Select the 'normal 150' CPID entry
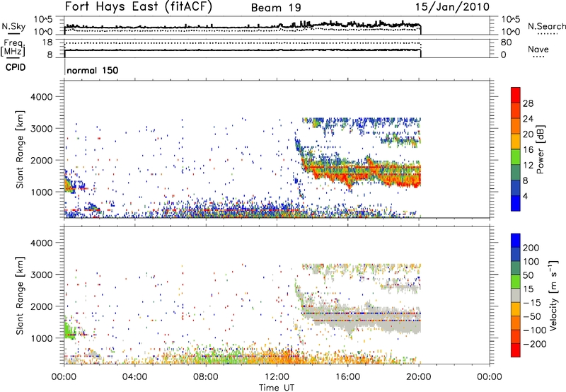The width and height of the screenshot is (566, 392). click(x=93, y=70)
